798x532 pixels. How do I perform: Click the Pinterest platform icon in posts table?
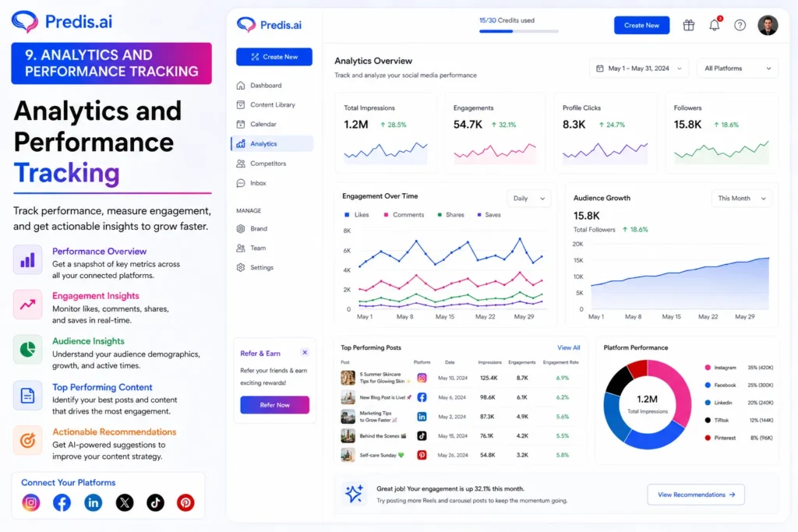click(422, 455)
